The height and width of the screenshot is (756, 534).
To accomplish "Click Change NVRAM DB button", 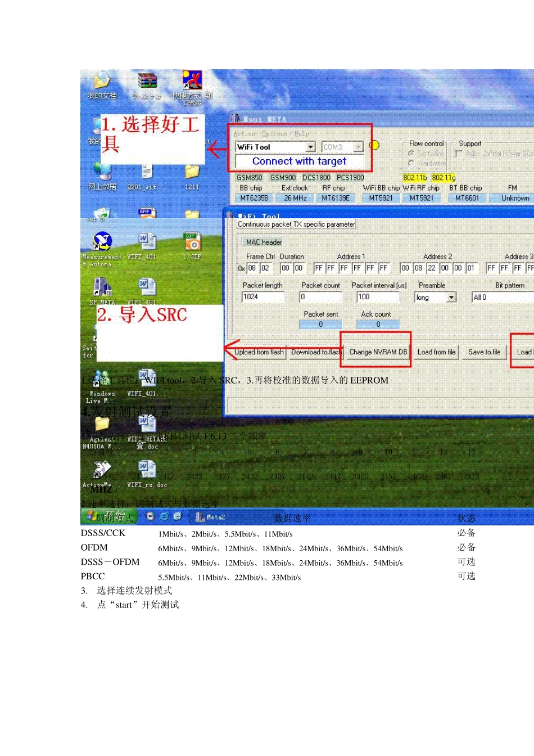I will (x=378, y=352).
